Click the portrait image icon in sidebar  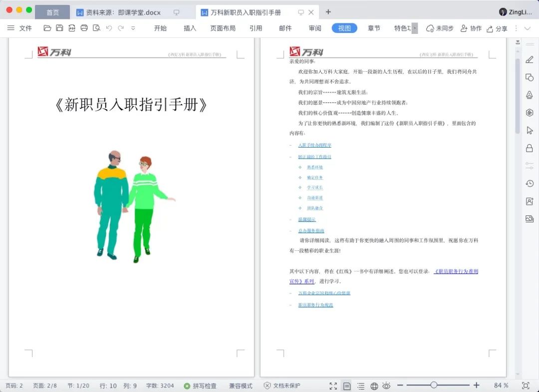point(530,201)
